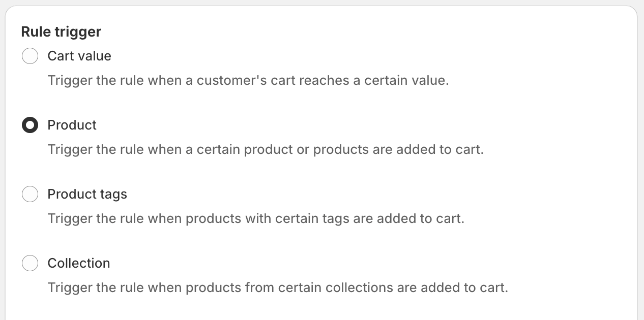Click the certain product added to cart description

266,149
